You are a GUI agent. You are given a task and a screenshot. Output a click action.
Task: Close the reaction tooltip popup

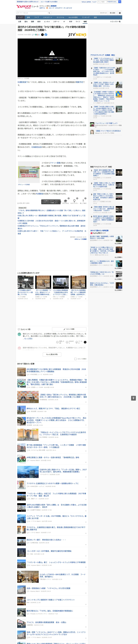[60, 200]
